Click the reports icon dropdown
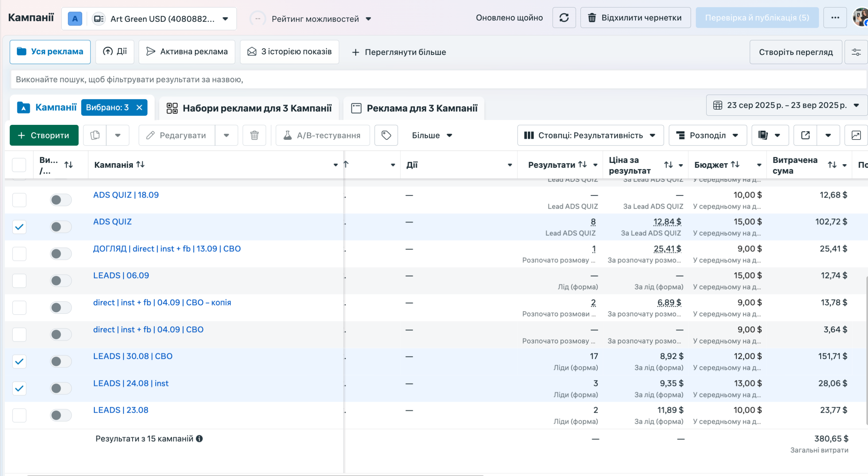 click(770, 135)
